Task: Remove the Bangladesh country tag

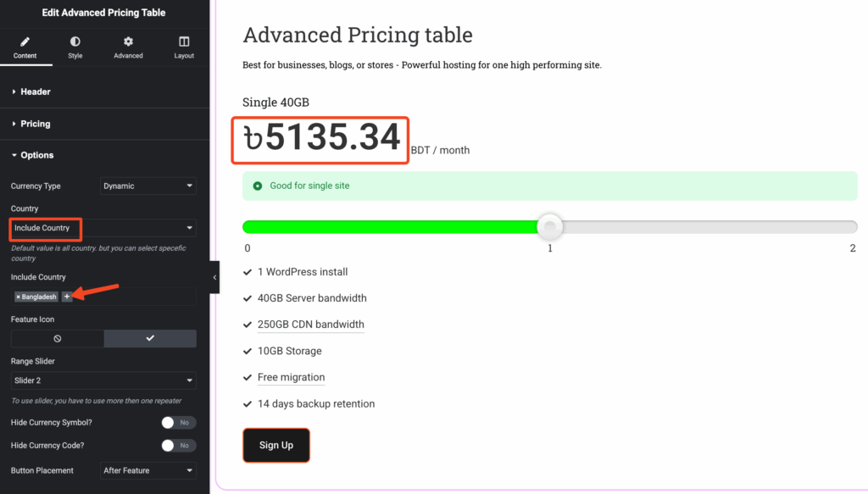Action: pyautogui.click(x=19, y=297)
